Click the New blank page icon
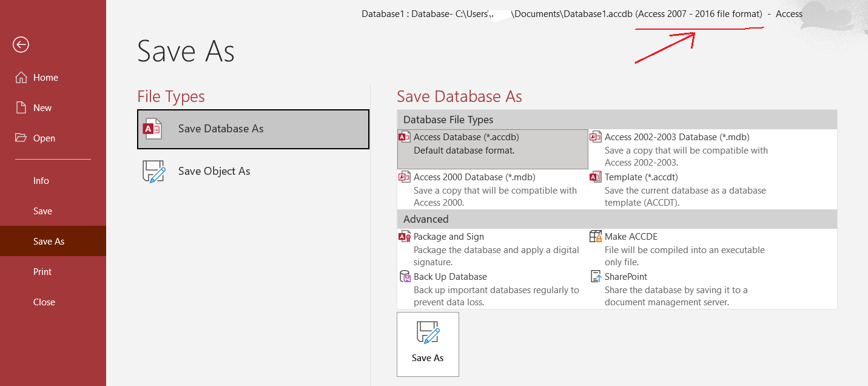868x386 pixels. (21, 108)
